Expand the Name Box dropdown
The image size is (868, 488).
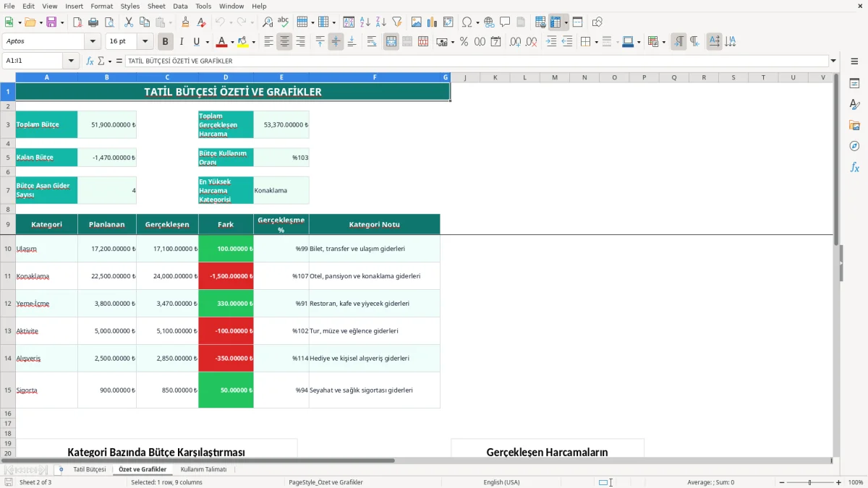[x=71, y=61]
